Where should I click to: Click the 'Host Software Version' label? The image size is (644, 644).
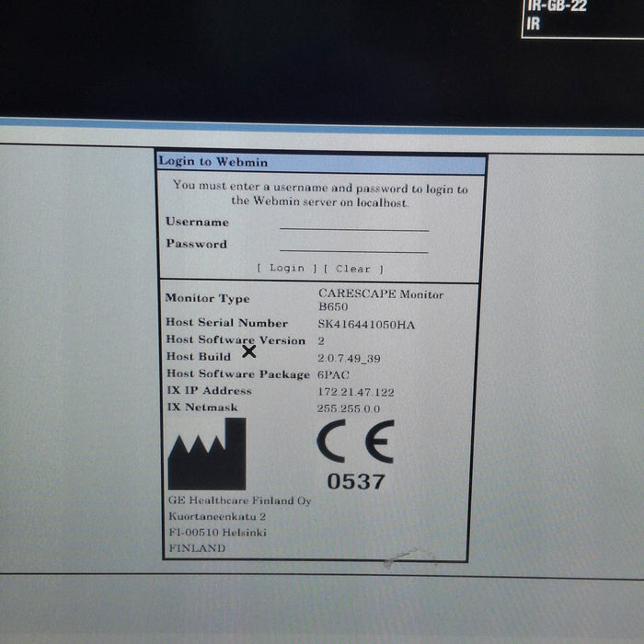click(x=236, y=340)
